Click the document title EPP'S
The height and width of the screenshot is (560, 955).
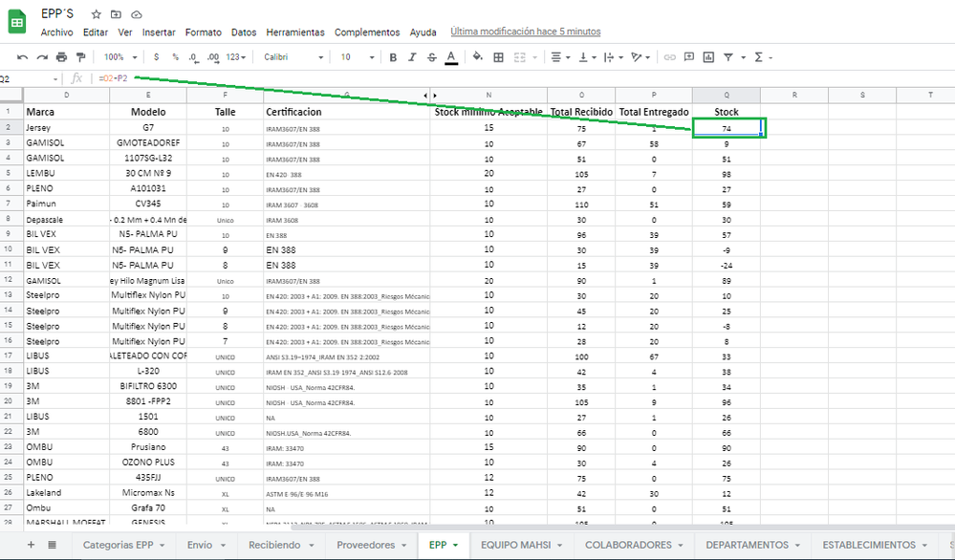(x=57, y=14)
